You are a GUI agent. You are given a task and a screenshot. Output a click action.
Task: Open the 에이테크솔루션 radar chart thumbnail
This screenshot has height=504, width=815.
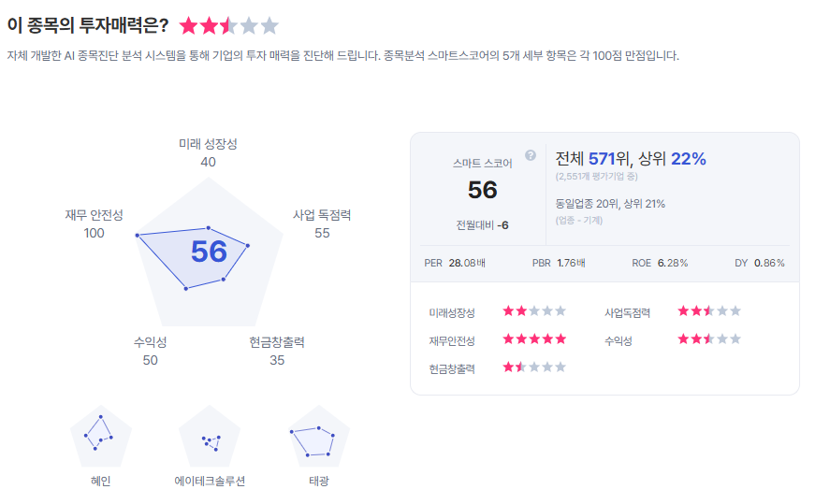click(210, 437)
